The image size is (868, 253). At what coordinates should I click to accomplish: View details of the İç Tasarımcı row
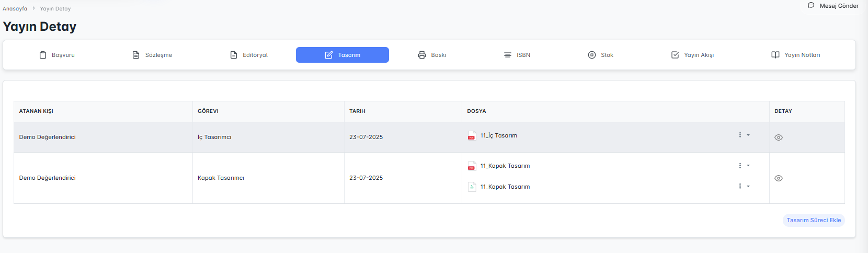[x=779, y=137]
